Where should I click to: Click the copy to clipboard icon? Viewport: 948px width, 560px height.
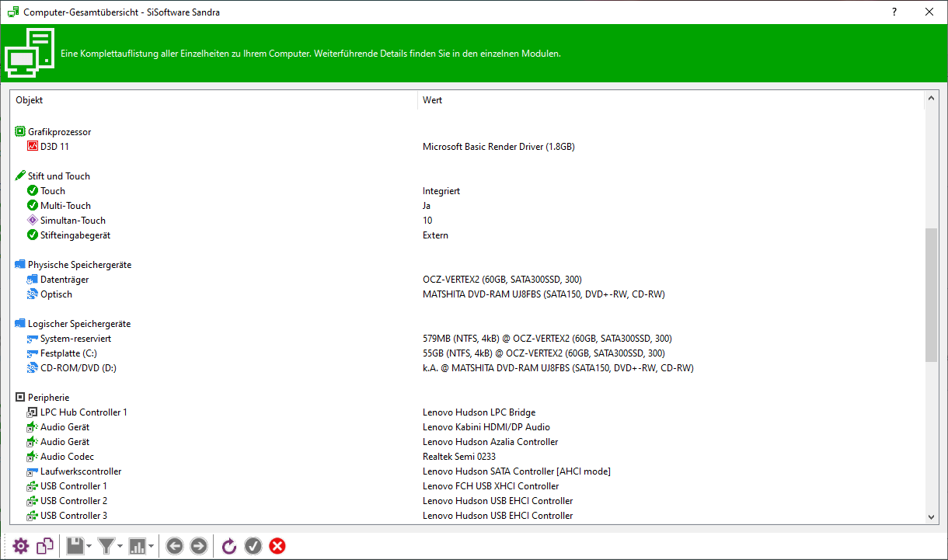click(x=45, y=546)
